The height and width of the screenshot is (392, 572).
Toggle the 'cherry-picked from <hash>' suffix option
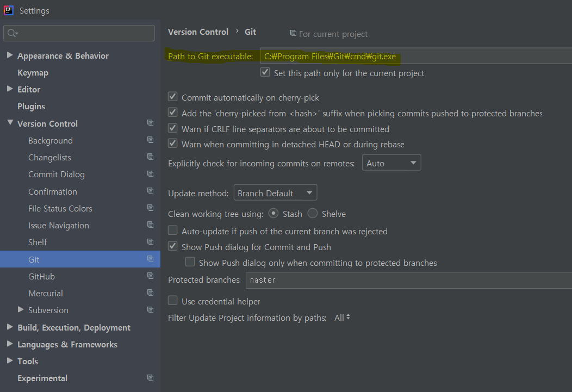click(172, 113)
